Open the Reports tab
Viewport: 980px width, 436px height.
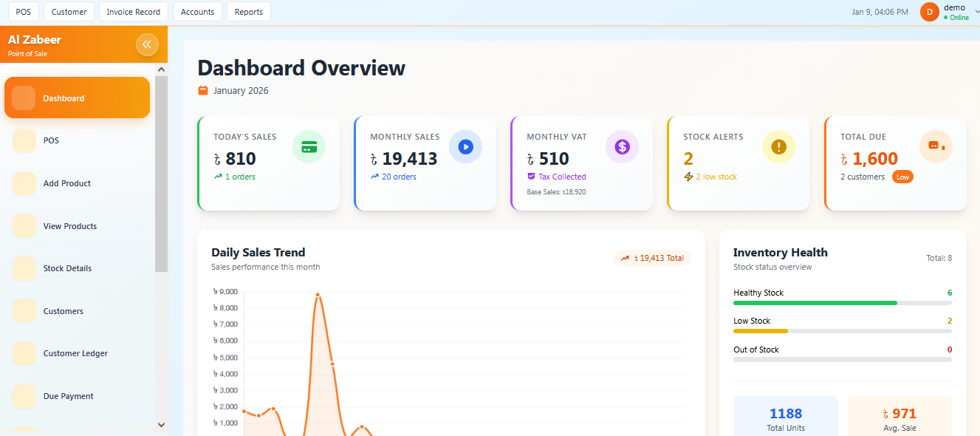(248, 11)
